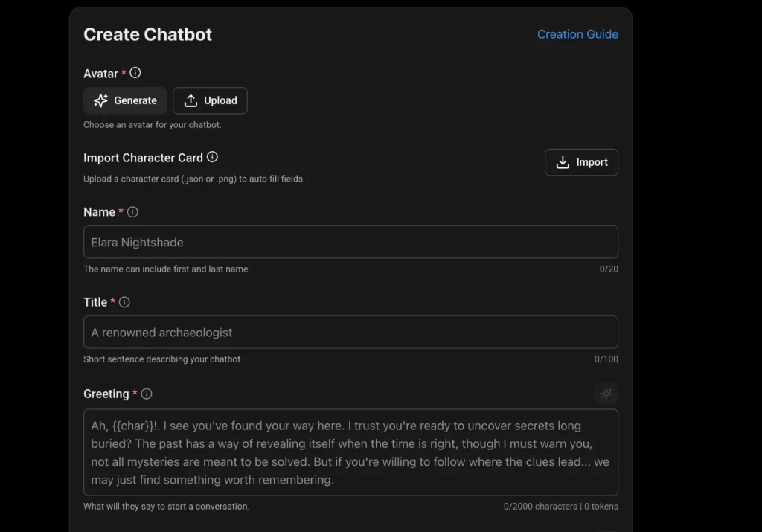
Task: Click '0/2000 characters | 0 tokens' counter
Action: [x=561, y=507]
